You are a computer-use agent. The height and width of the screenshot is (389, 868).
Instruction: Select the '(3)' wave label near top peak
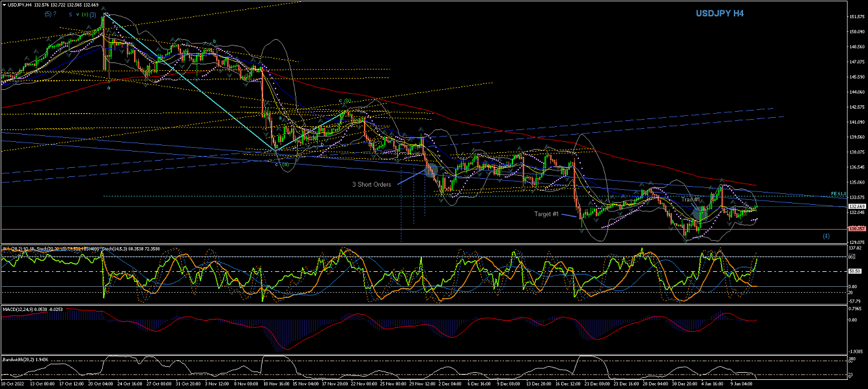[93, 14]
